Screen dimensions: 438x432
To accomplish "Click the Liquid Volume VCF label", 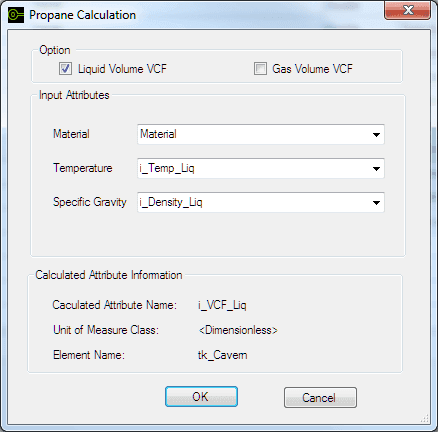I will (122, 69).
